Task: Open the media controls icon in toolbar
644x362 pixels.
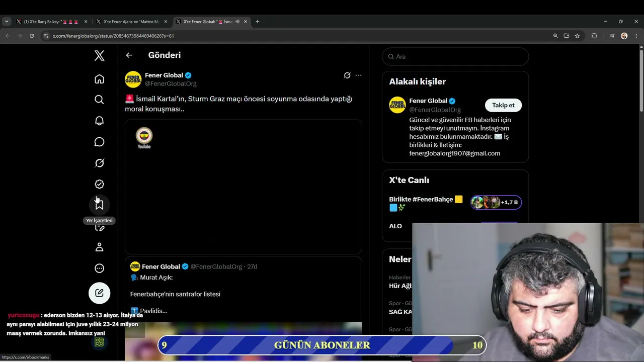Action: [612, 36]
